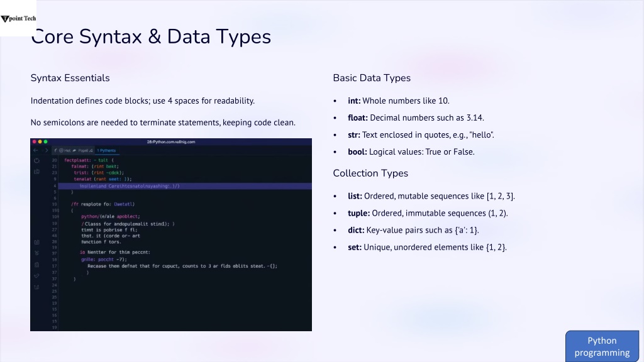Click the clipboard icon in editor sidebar
644x362 pixels.
click(x=36, y=265)
